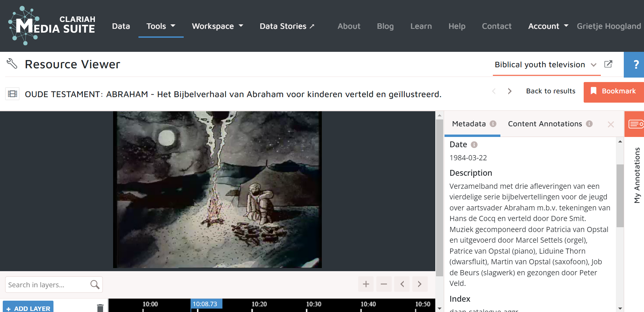The width and height of the screenshot is (644, 312).
Task: Click the 10:08.73 playhead marker
Action: pos(206,304)
